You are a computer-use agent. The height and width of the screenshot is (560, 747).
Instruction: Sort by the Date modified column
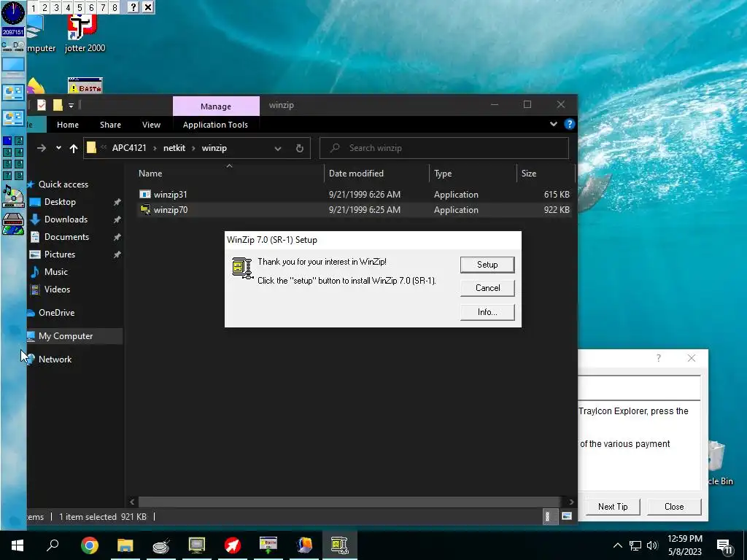click(x=376, y=174)
